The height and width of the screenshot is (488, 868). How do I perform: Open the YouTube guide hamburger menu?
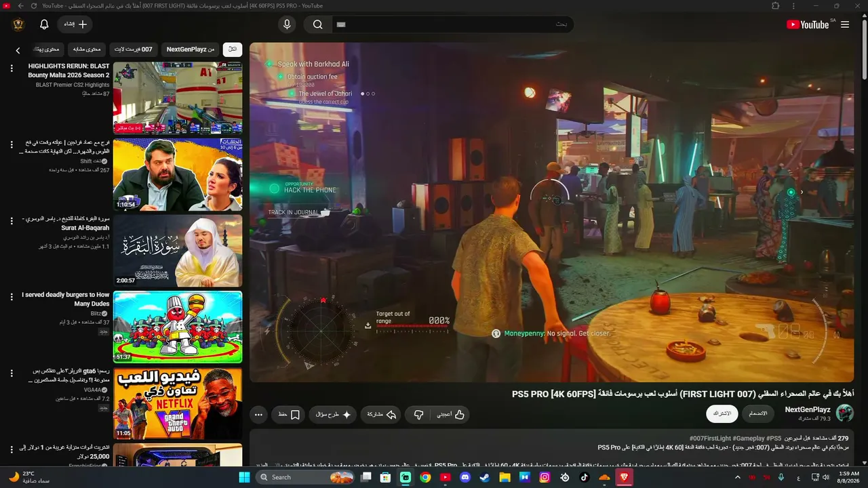tap(845, 24)
